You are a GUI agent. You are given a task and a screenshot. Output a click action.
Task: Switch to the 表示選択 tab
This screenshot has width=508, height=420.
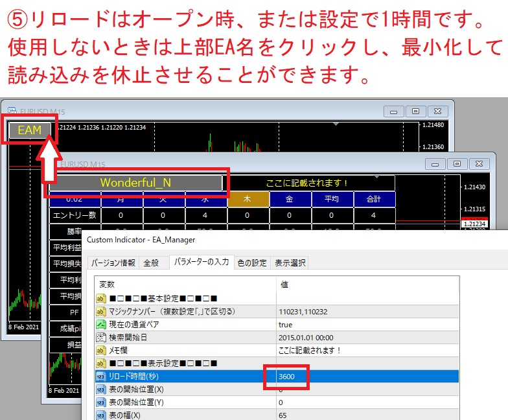pyautogui.click(x=290, y=262)
